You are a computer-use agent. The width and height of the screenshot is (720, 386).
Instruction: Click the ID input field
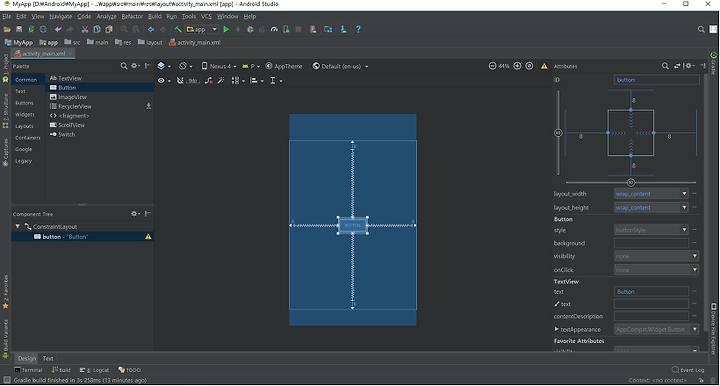657,80
